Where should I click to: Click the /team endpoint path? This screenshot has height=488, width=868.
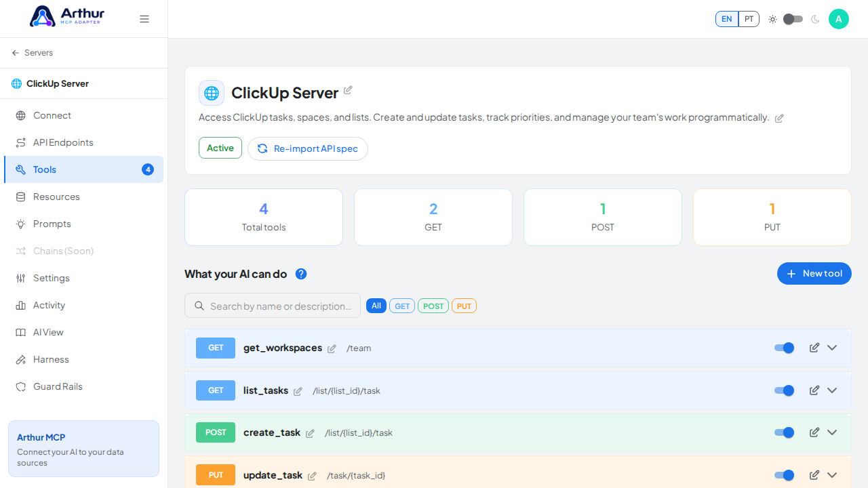(359, 348)
